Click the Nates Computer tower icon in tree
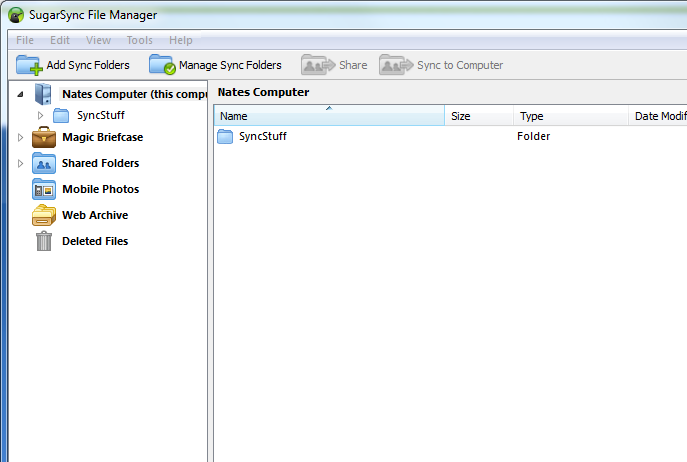The width and height of the screenshot is (687, 462). click(43, 94)
